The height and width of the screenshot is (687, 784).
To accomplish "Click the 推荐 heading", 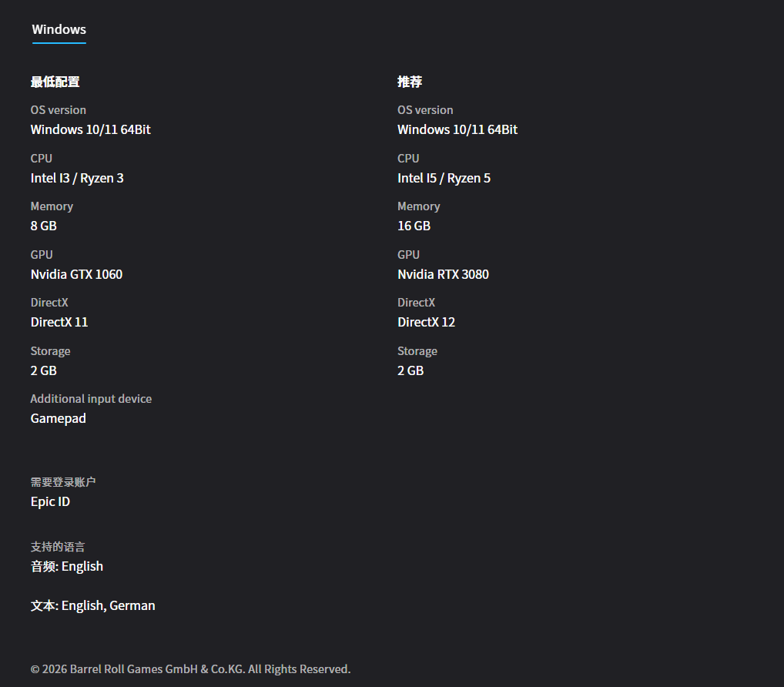I will (x=410, y=82).
